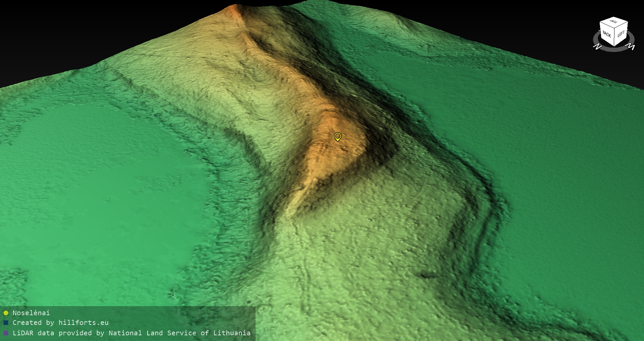This screenshot has height=341, width=644.
Task: Click the edge between BACK and LEFT cube faces
Action: pos(614,37)
